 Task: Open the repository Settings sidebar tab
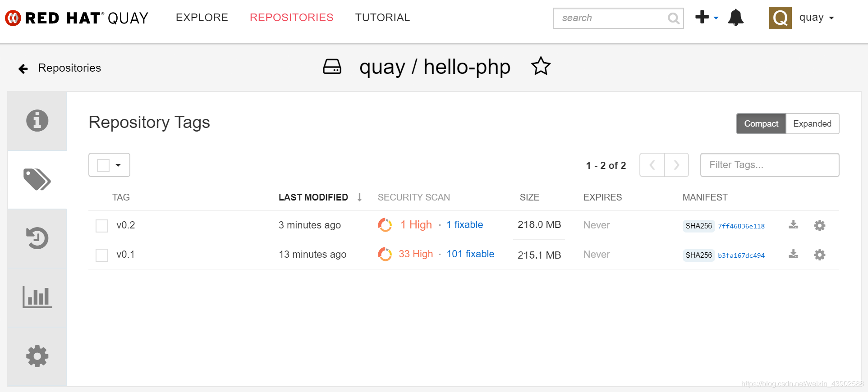tap(37, 356)
